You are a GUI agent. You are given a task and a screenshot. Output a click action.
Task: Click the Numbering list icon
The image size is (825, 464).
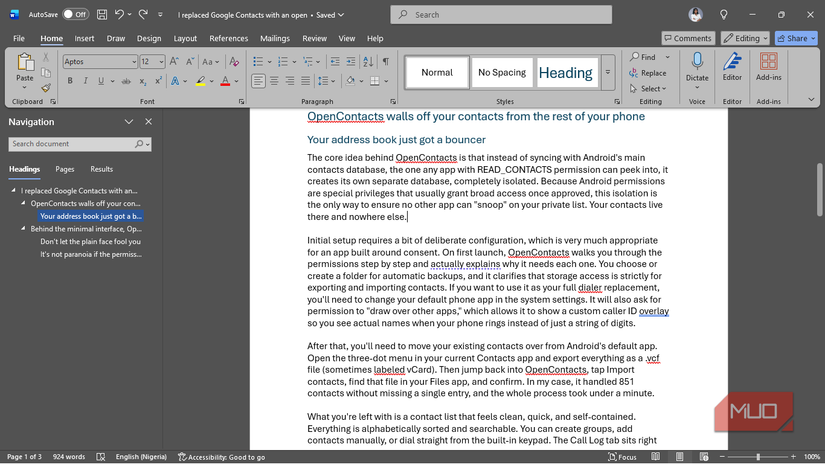pos(283,62)
